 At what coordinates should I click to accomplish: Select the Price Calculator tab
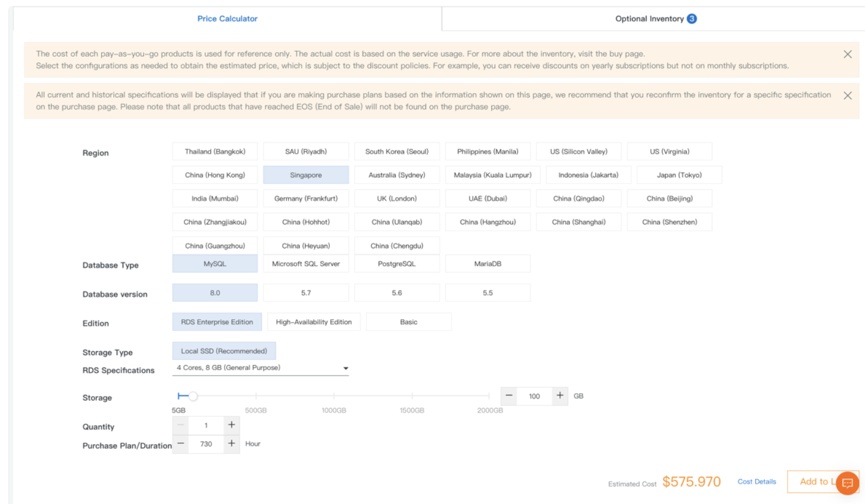point(227,18)
